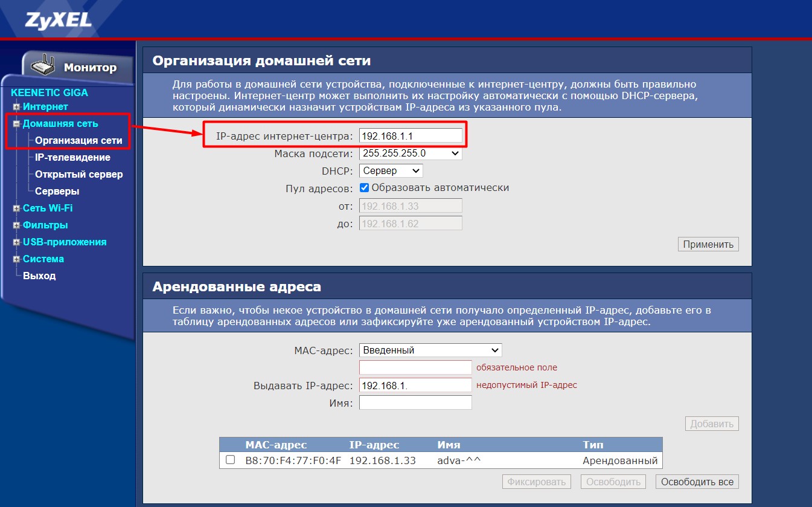Image resolution: width=812 pixels, height=507 pixels.
Task: Open USB-приложения section
Action: 65,242
